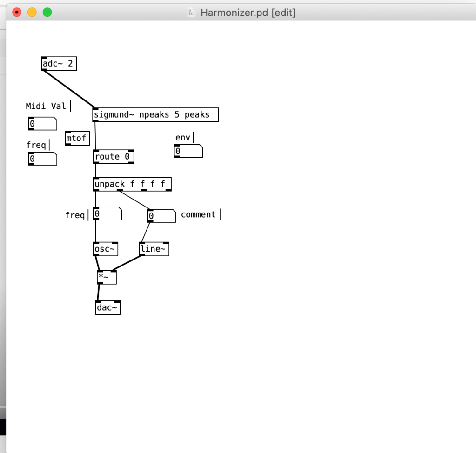Minimize the patch window with yellow button
The width and height of the screenshot is (476, 453).
32,13
